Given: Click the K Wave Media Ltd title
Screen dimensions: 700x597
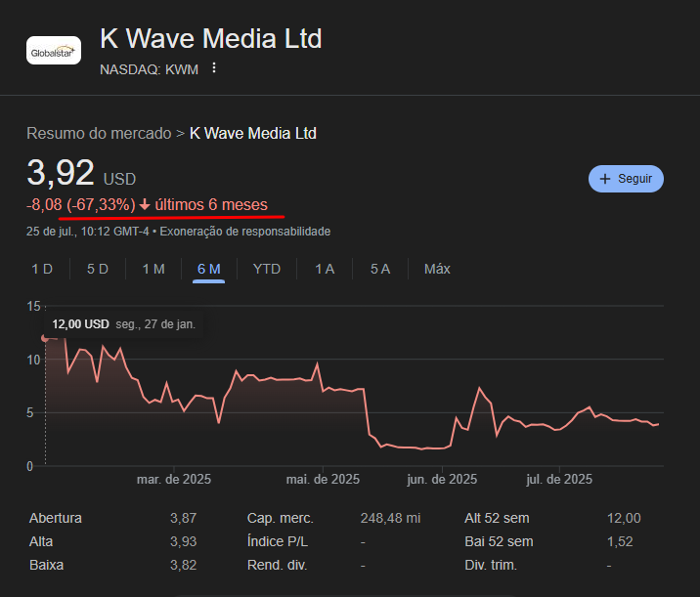Looking at the screenshot, I should [x=211, y=38].
